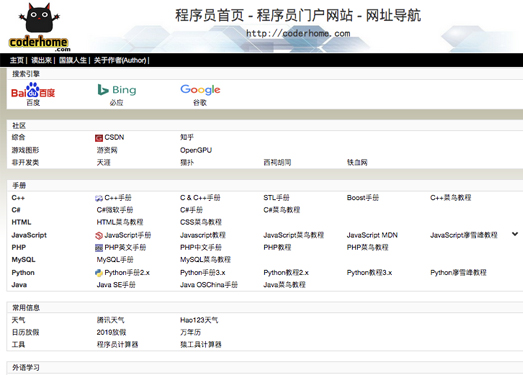Click the 外语学习 section heading
Screen dimensions: 523x375
point(26,368)
